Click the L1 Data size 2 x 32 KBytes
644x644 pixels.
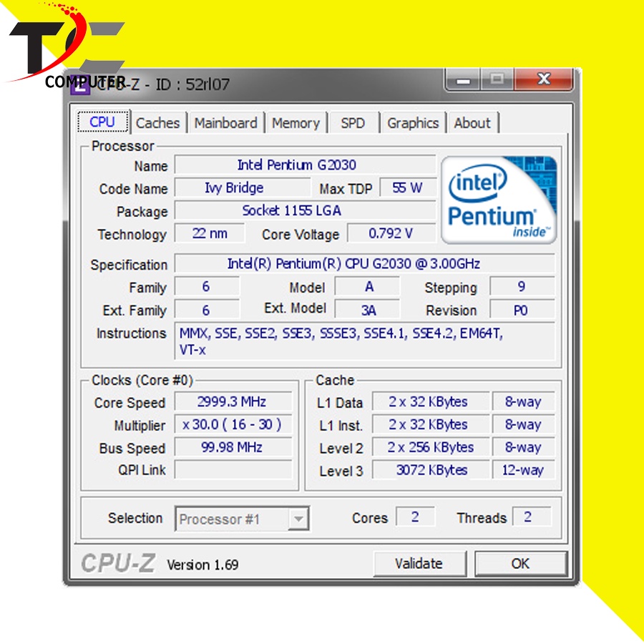[431, 401]
